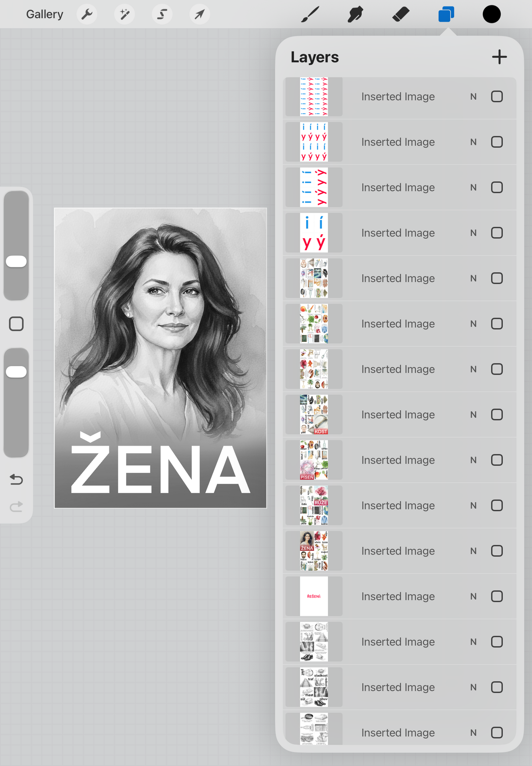Select the ŽENA portrait collage layer thumbnail

tap(314, 551)
